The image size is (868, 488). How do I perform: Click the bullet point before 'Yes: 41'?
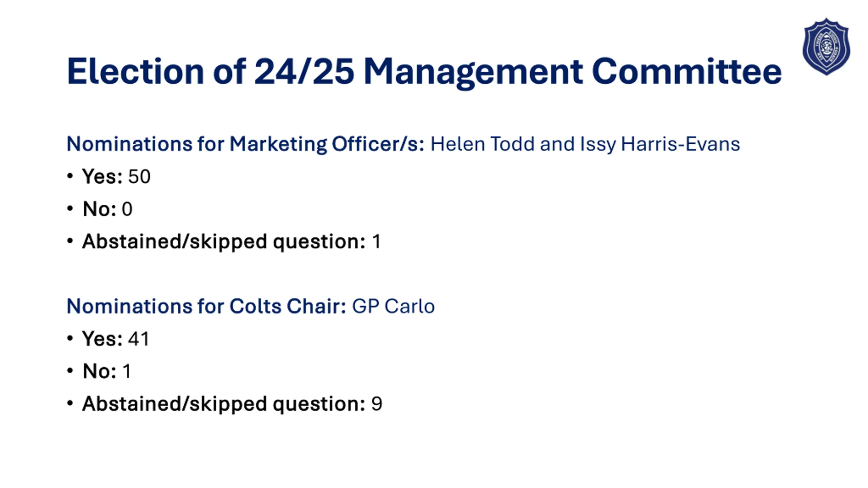(x=70, y=339)
